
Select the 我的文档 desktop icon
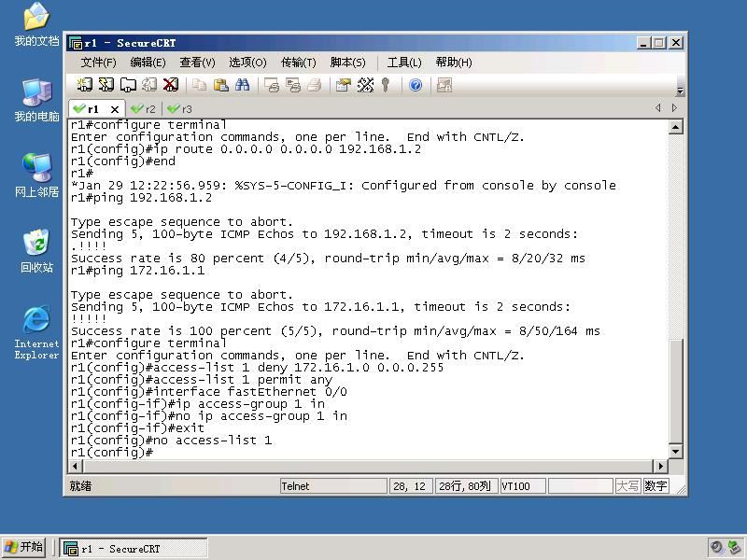pos(36,24)
